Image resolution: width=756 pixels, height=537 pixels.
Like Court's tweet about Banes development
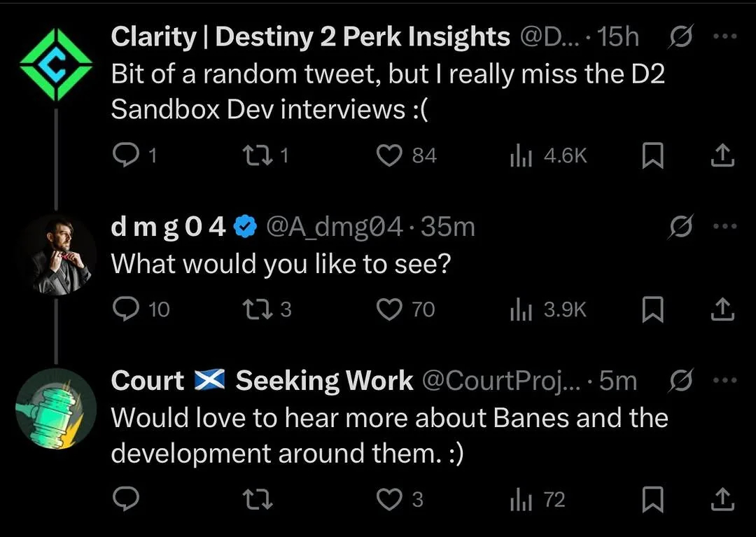pos(389,499)
